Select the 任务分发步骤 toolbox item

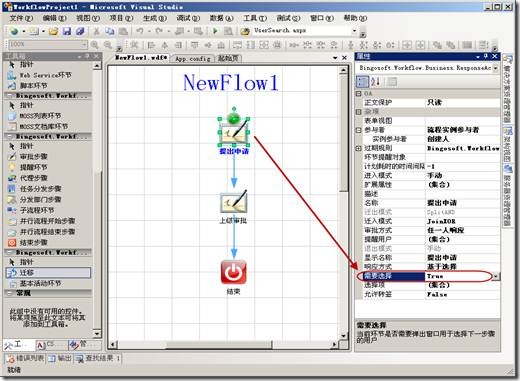pos(40,189)
